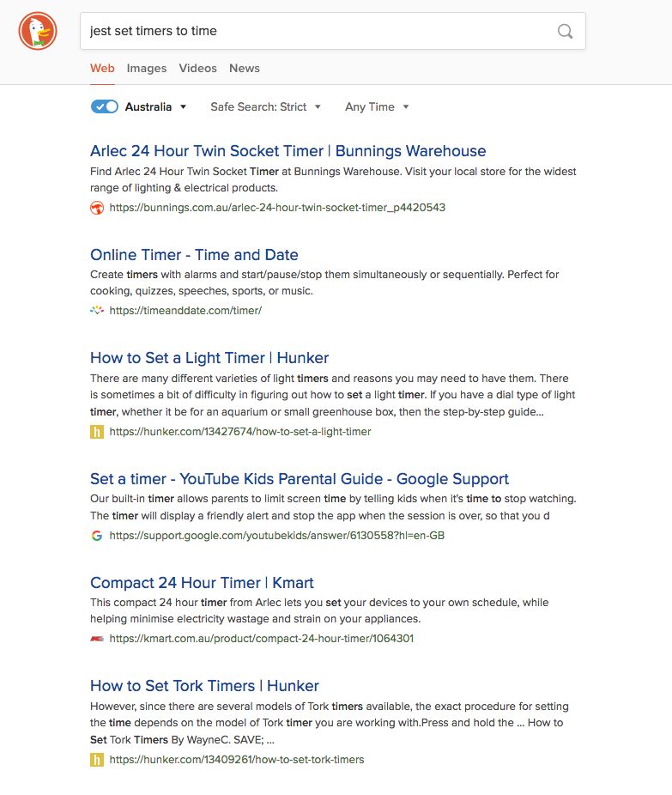Screen dimensions: 672x795
Task: Click the magnifying glass search icon
Action: 565,32
